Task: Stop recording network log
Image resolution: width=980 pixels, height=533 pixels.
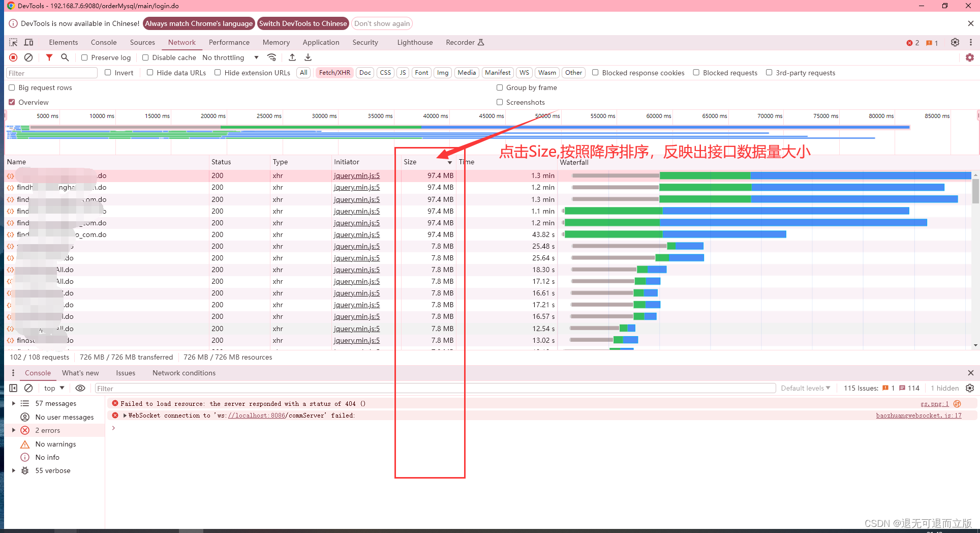Action: (x=13, y=57)
